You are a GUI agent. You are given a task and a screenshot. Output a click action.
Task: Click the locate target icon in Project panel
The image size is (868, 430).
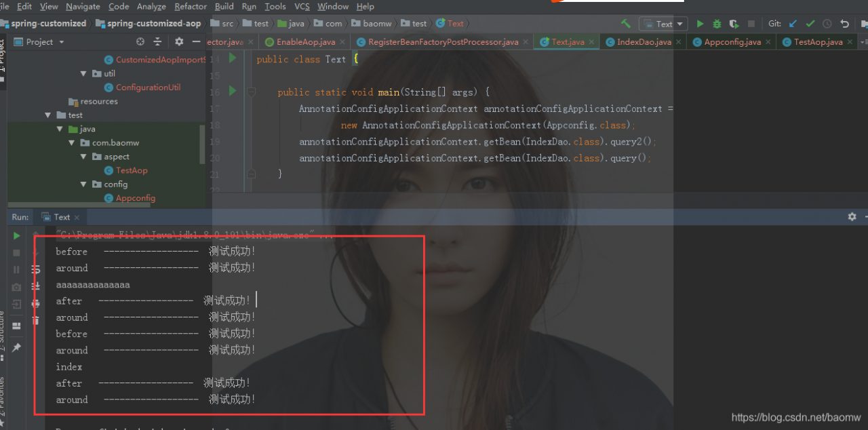tap(140, 41)
